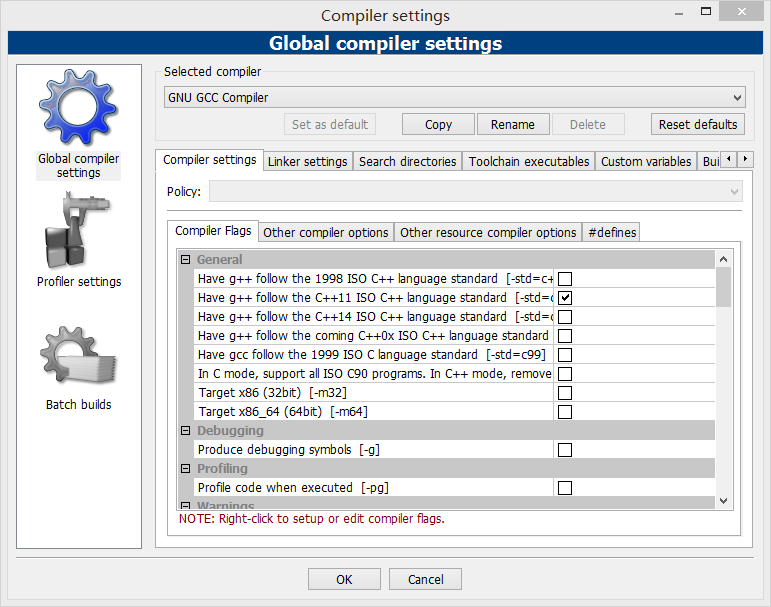
Task: Select the Target x86 (32bit) row text
Action: (272, 393)
